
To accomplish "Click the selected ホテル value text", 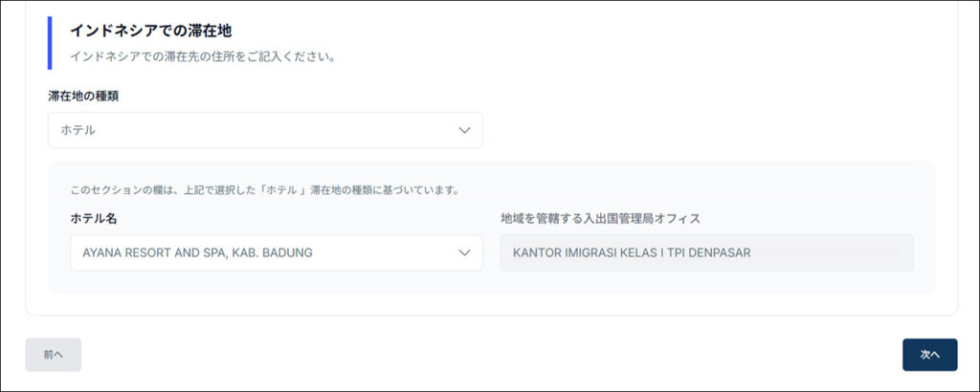I will [78, 130].
